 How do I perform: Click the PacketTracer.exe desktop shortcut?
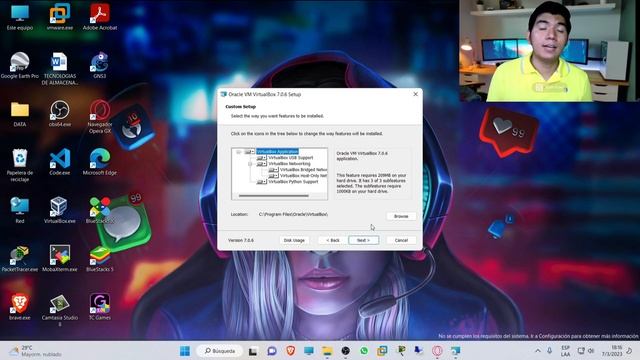tap(20, 259)
